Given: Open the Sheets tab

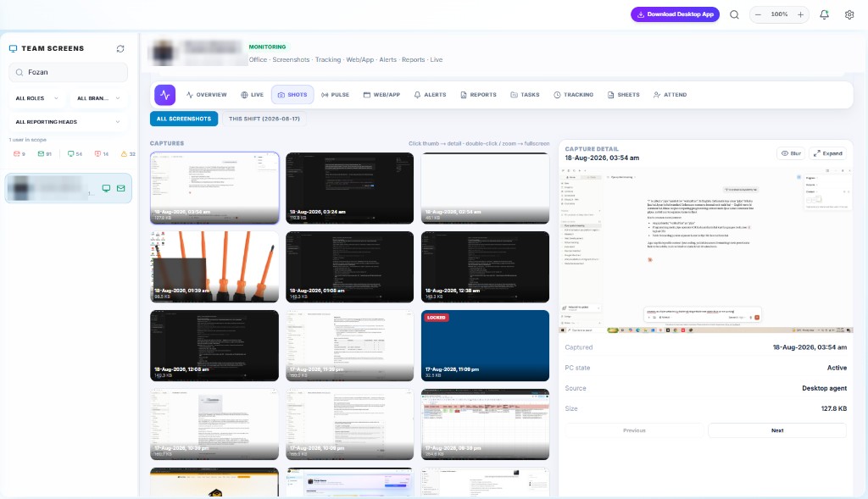Looking at the screenshot, I should [x=623, y=95].
